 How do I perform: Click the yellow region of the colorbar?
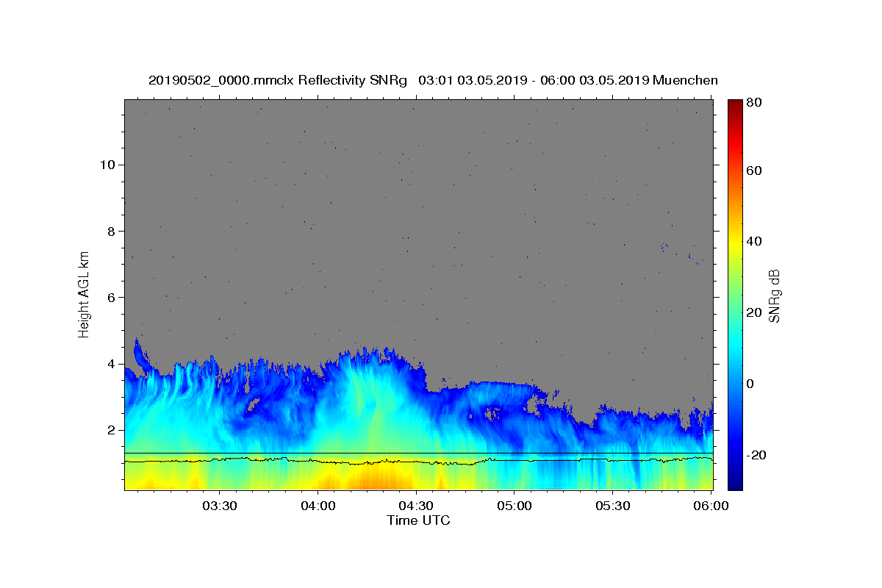(x=735, y=243)
